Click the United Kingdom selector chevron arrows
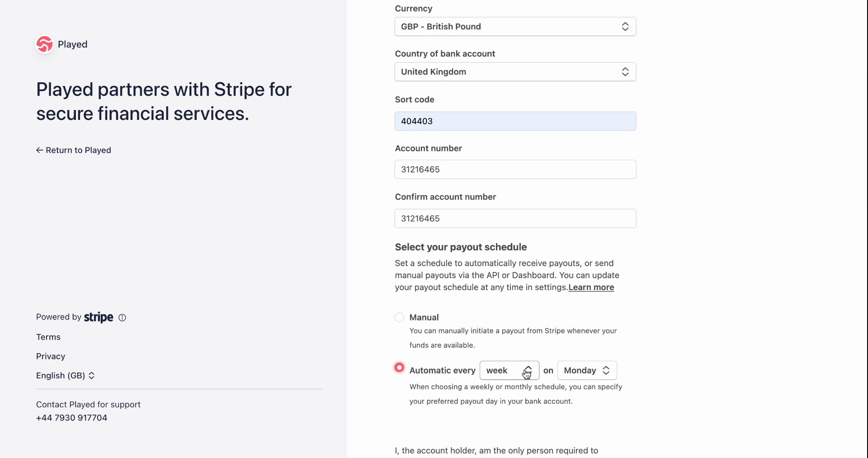The height and width of the screenshot is (458, 868). click(625, 72)
